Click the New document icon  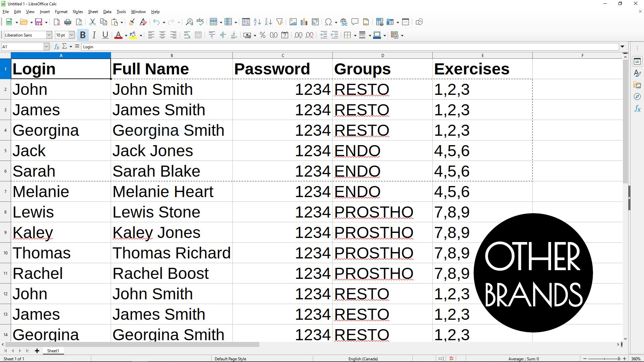(9, 22)
